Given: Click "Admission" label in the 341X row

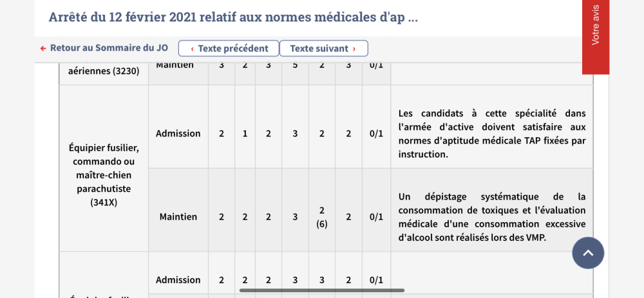Looking at the screenshot, I should (x=178, y=133).
